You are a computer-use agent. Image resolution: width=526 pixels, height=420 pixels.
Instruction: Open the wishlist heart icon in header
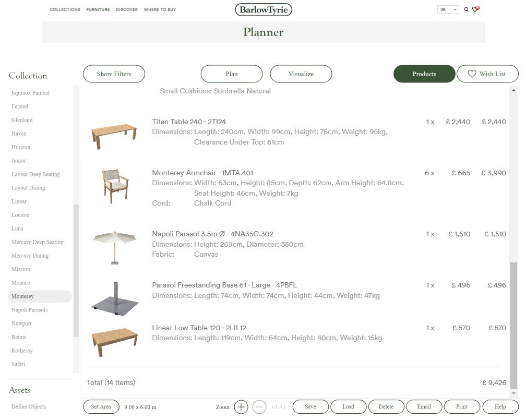pyautogui.click(x=475, y=9)
